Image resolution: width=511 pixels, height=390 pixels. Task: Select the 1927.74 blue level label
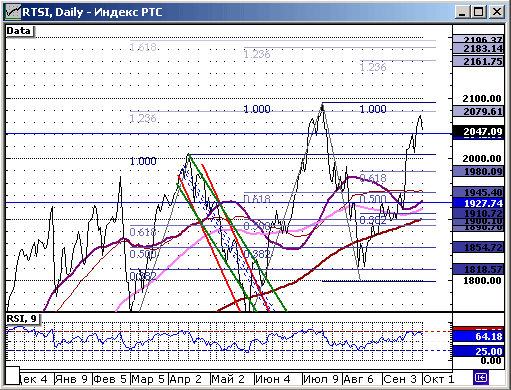[x=478, y=203]
